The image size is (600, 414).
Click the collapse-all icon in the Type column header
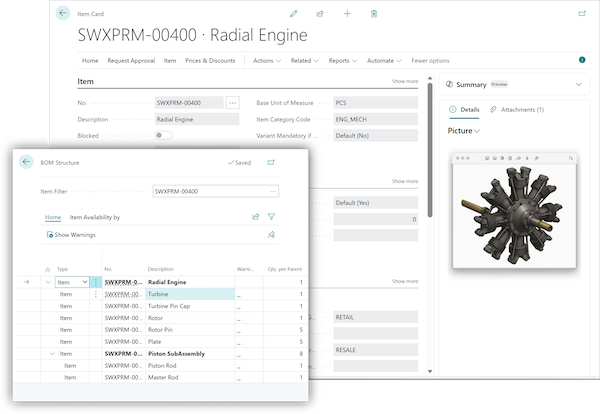[x=47, y=269]
